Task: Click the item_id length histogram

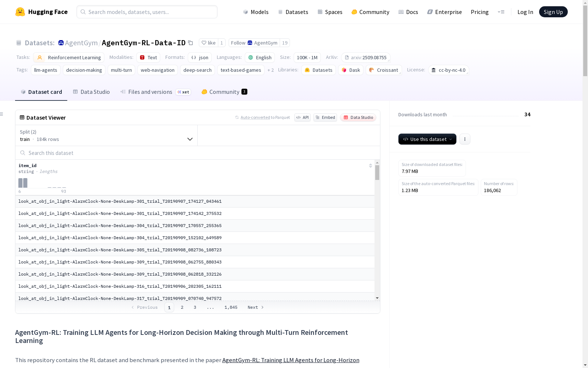Action: [42, 183]
